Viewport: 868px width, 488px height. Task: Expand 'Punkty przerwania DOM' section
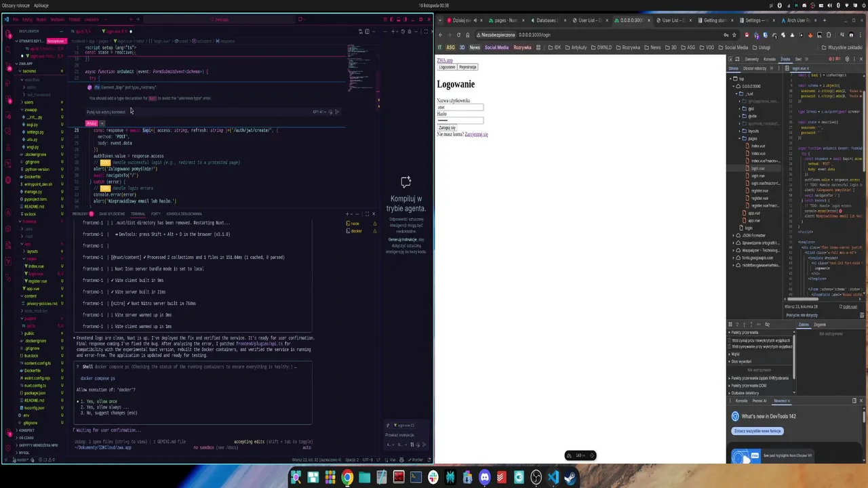click(747, 386)
